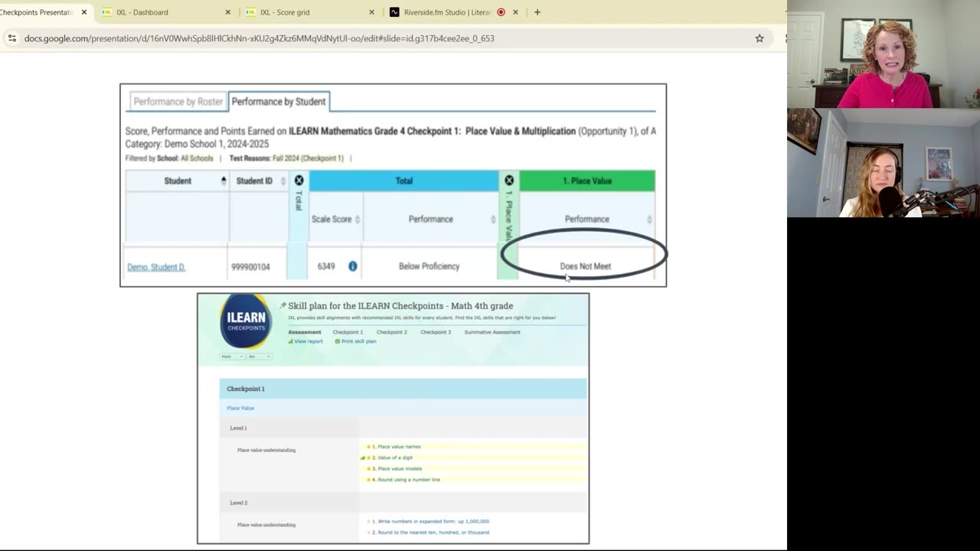Open Write numbers in expanded form skill
Screen dimensions: 980x551
[x=430, y=521]
